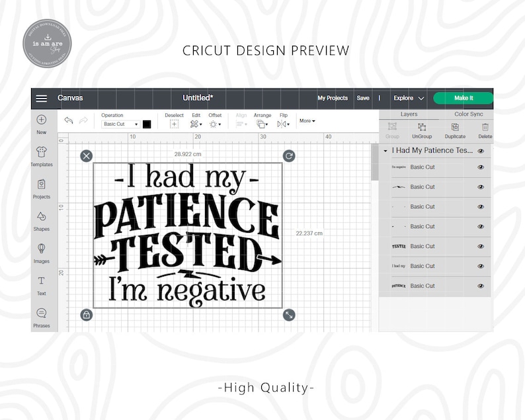Click the green Make It button
Screen dimensions: 525x420
pos(464,98)
